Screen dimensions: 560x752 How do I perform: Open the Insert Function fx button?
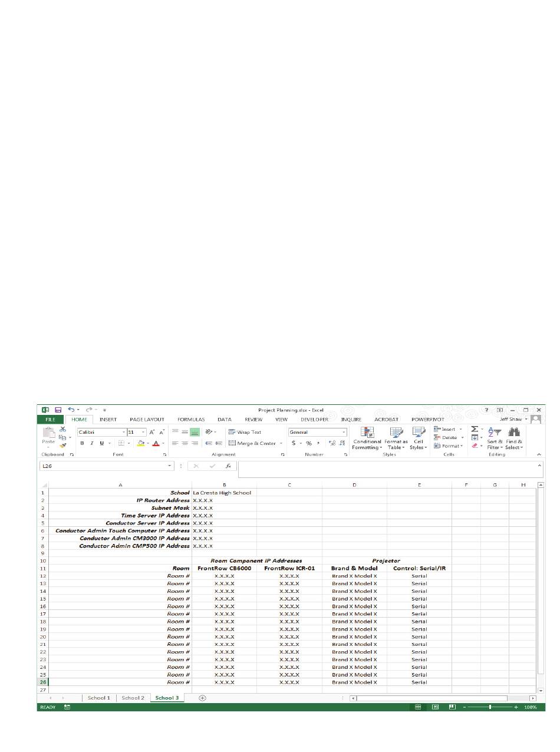pos(228,466)
